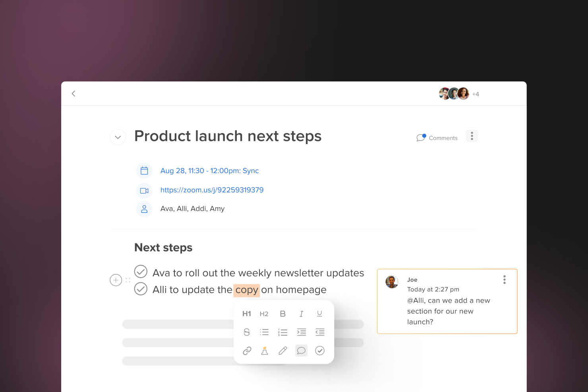Open the Comments panel
The width and height of the screenshot is (588, 392).
[437, 138]
